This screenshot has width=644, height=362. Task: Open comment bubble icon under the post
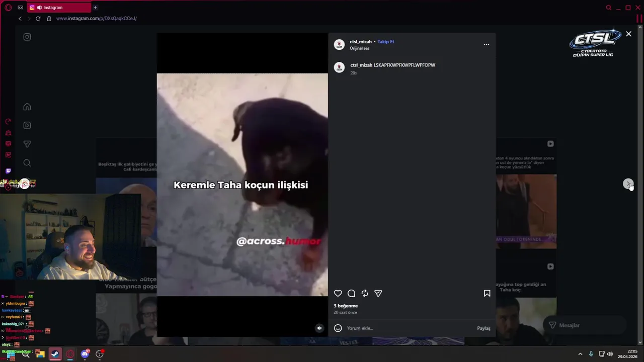pyautogui.click(x=351, y=293)
